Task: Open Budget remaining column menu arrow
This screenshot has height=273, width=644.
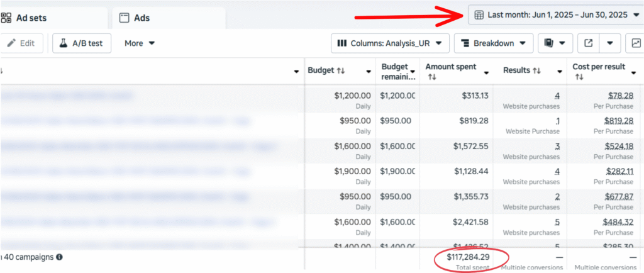Action: pyautogui.click(x=413, y=72)
